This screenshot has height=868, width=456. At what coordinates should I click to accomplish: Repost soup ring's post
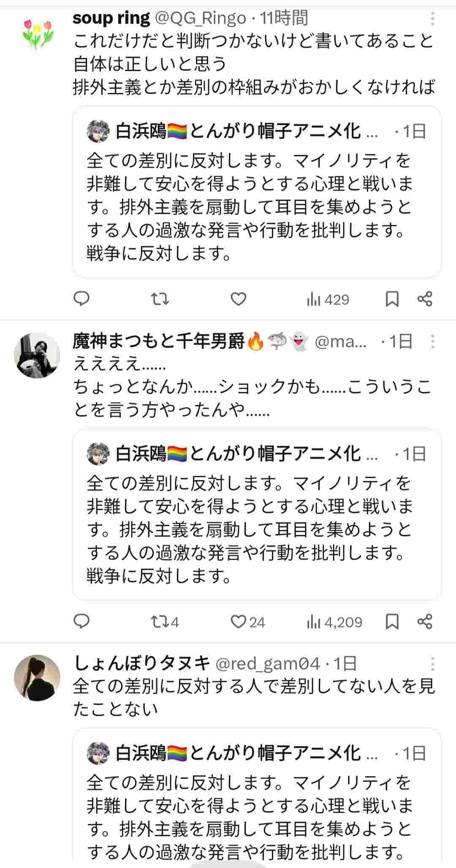pyautogui.click(x=160, y=299)
